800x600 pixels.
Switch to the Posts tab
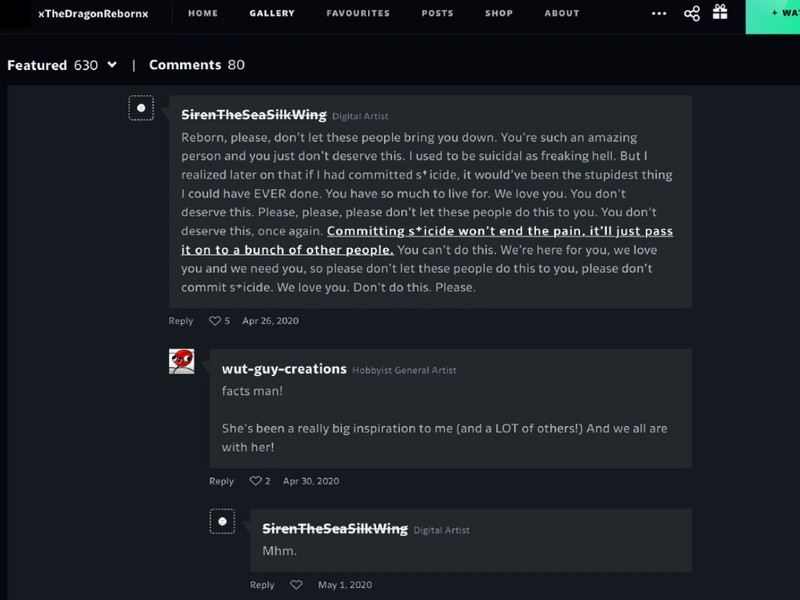(x=437, y=14)
